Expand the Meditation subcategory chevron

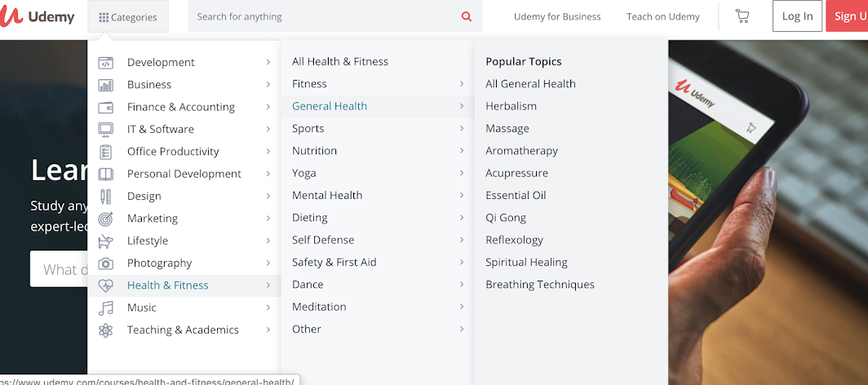click(x=461, y=307)
